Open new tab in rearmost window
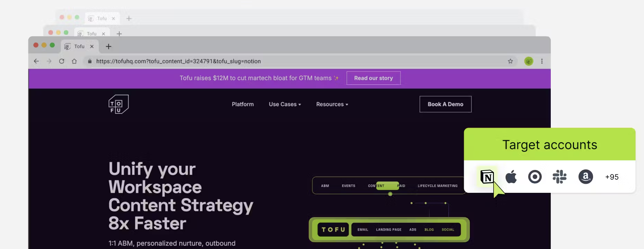Viewport: 644px width, 249px height. (x=129, y=18)
